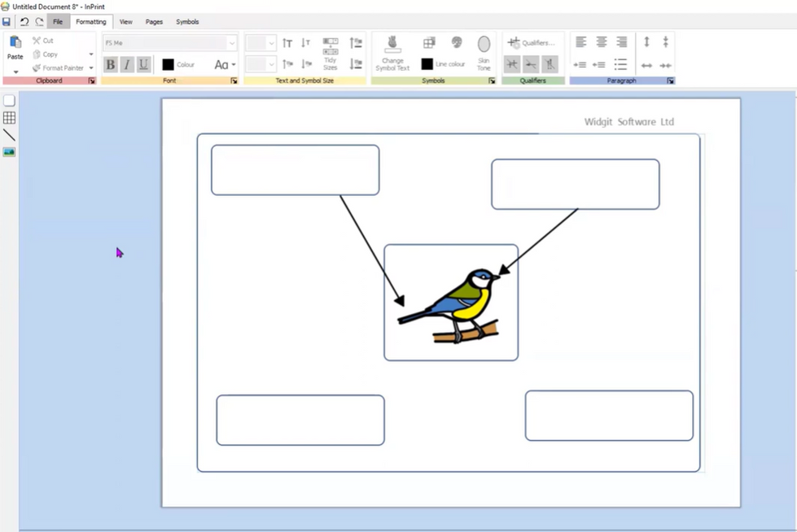This screenshot has width=797, height=532.
Task: Toggle Underline formatting
Action: (144, 64)
